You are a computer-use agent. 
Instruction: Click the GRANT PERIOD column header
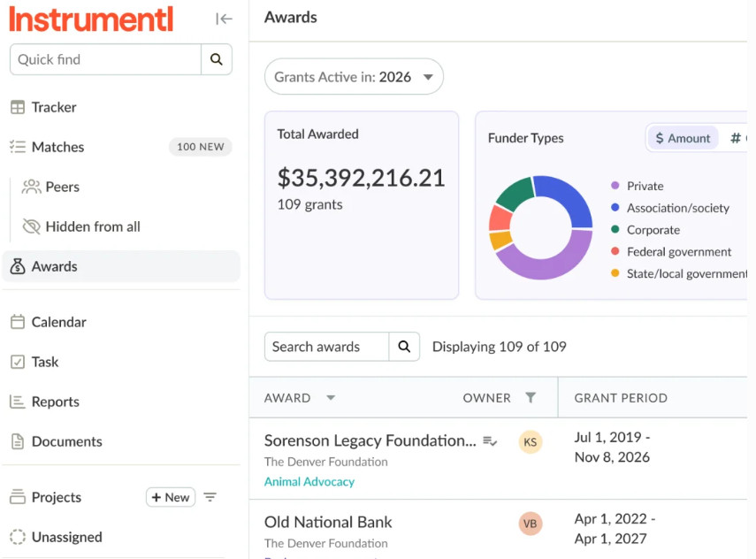coord(621,398)
